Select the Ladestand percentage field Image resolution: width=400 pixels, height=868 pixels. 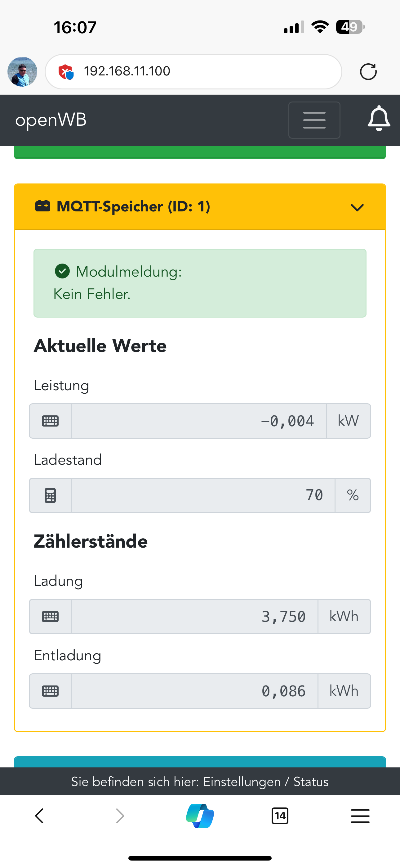coord(203,495)
